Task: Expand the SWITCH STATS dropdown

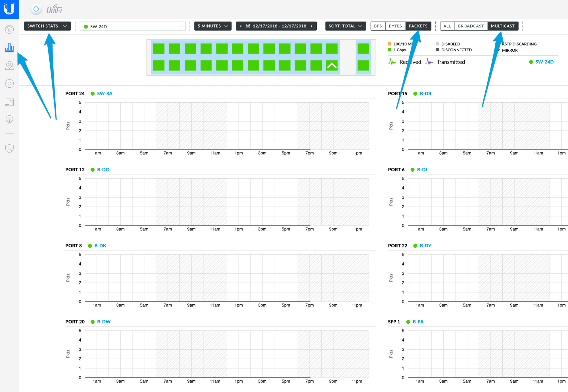Action: [47, 26]
